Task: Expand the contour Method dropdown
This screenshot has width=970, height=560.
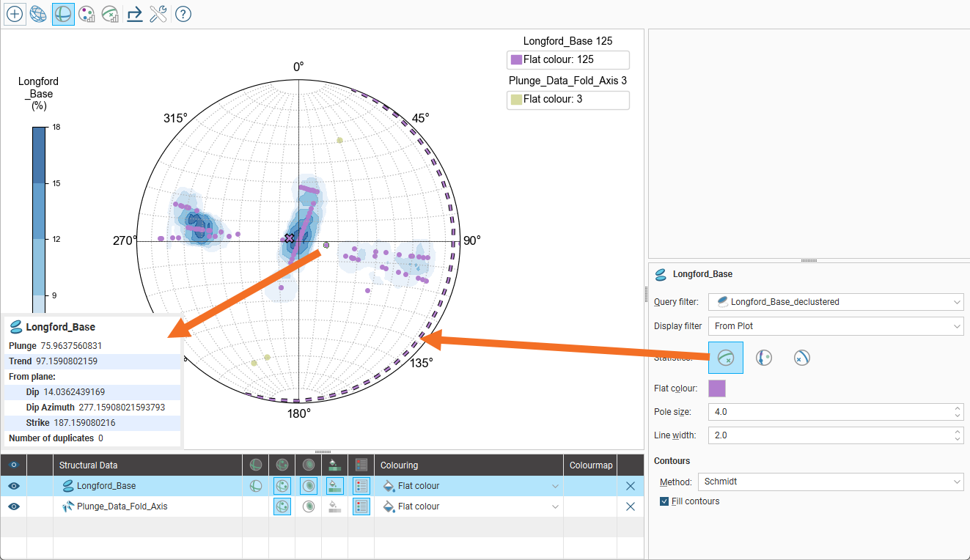Action: pos(830,482)
